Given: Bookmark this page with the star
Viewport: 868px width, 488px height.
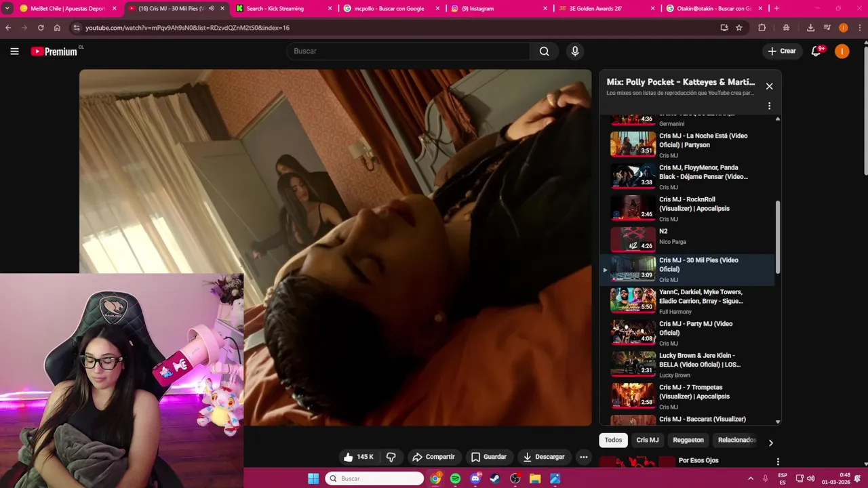Looking at the screenshot, I should point(739,28).
